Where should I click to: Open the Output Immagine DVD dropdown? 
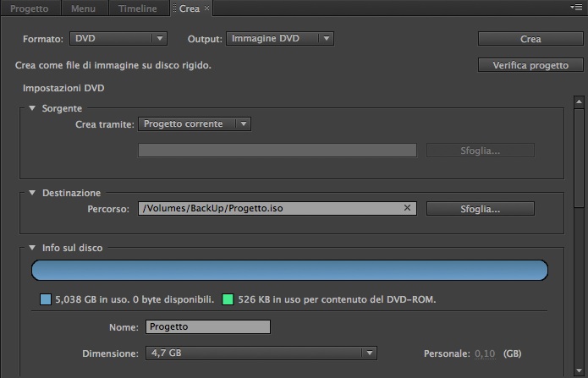coord(279,38)
